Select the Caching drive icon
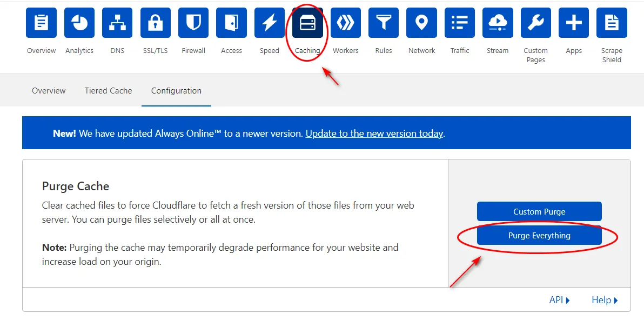The image size is (644, 320). [x=307, y=23]
